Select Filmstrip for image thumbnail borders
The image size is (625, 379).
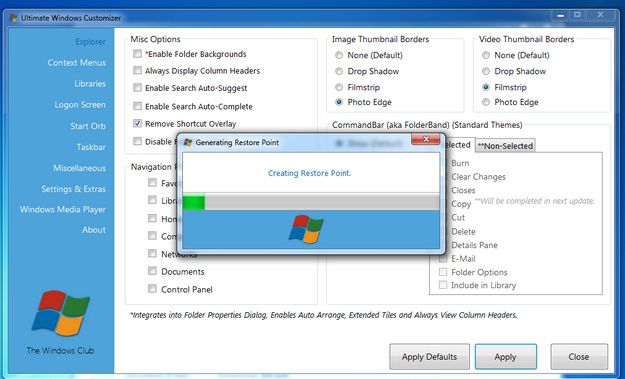pyautogui.click(x=339, y=87)
